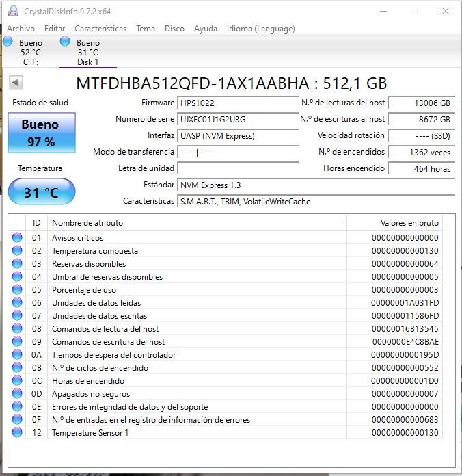Click raw value 00000001A031FD
Screen dimensions: 462x476
405,303
